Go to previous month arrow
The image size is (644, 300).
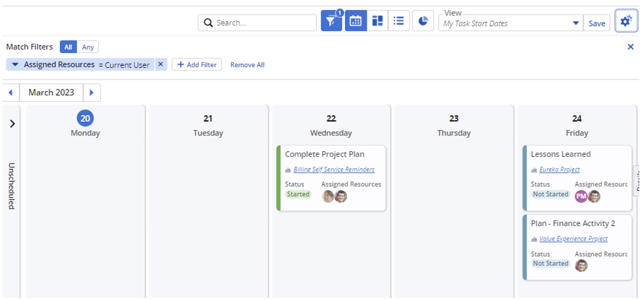[11, 93]
